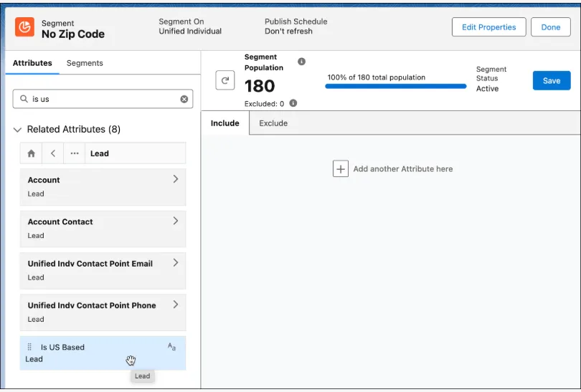Click the ellipsis breadcrumb icon
The width and height of the screenshot is (581, 392).
point(75,153)
